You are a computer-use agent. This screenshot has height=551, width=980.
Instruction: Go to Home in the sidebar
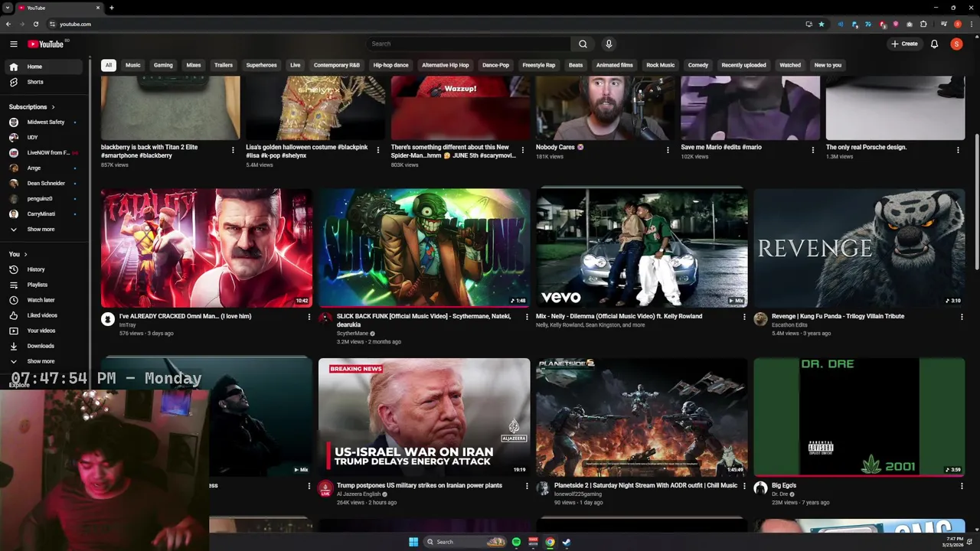(44, 67)
